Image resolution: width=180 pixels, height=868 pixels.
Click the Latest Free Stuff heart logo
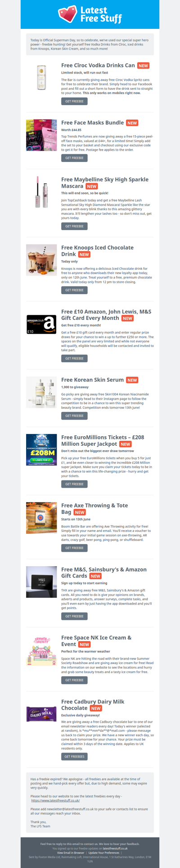click(67, 14)
